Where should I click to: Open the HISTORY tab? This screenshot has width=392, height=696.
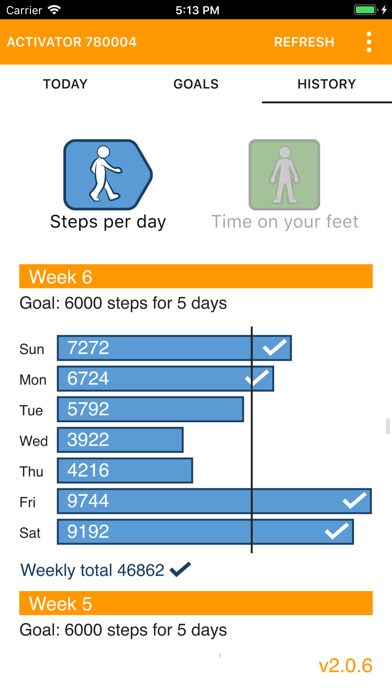point(327,84)
